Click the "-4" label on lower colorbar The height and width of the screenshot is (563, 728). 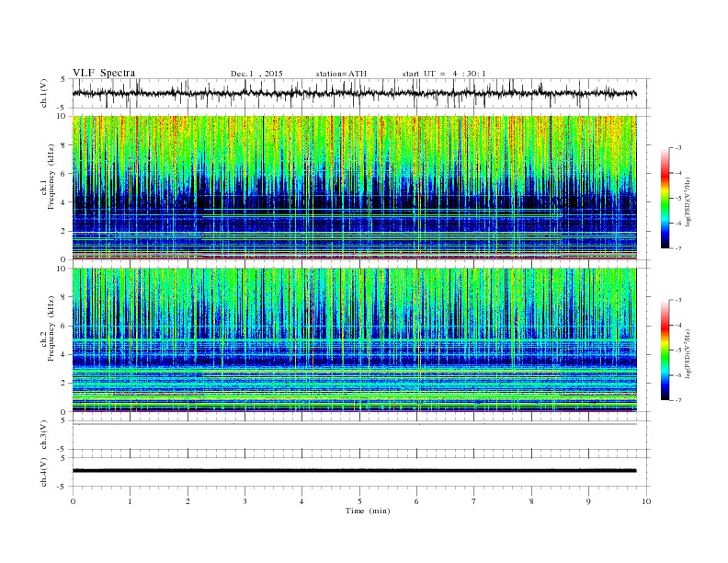[x=677, y=325]
